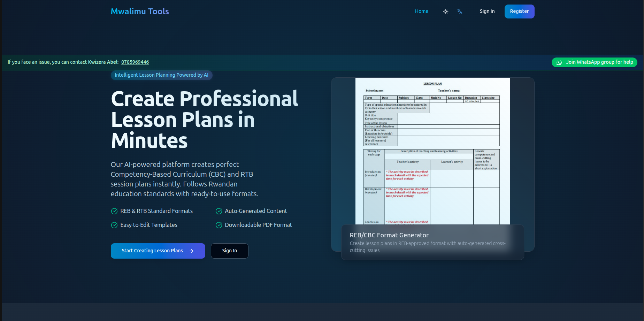Open the Home navigation item
The height and width of the screenshot is (321, 644).
421,11
